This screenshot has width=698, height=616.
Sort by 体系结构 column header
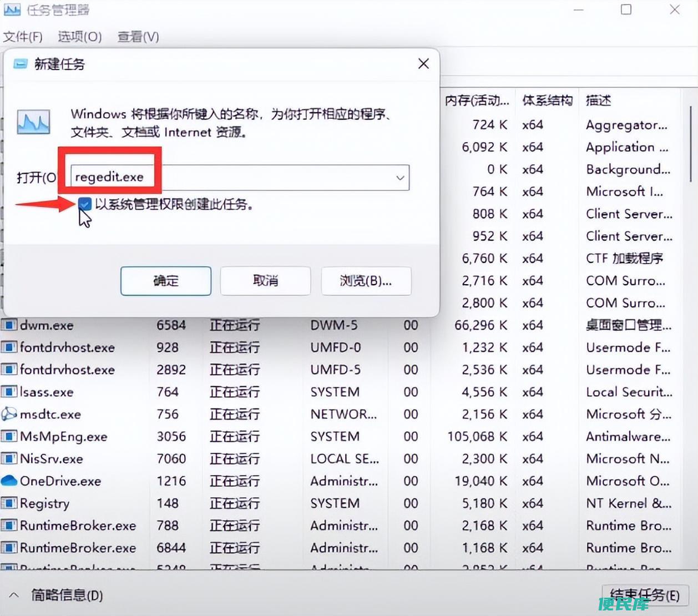(547, 100)
